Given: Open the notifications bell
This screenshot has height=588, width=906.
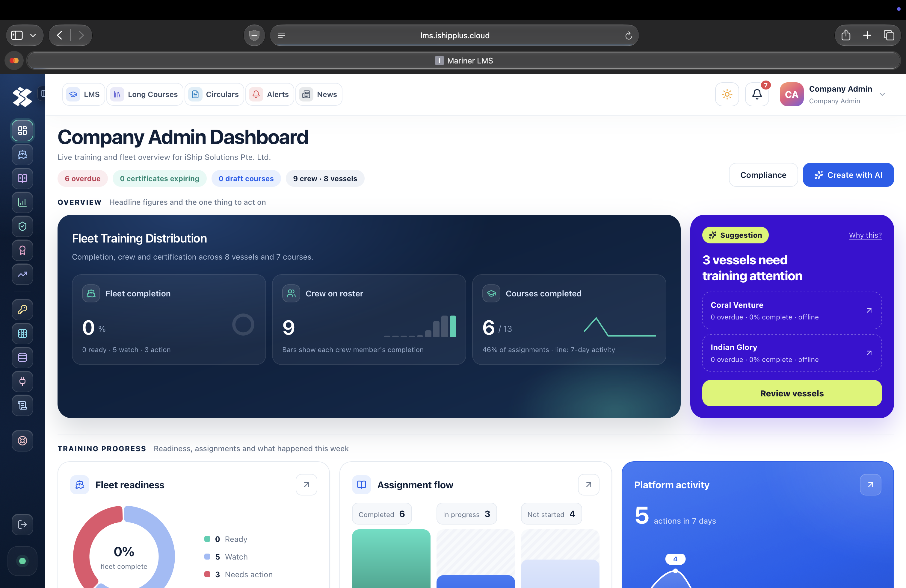Looking at the screenshot, I should click(757, 94).
